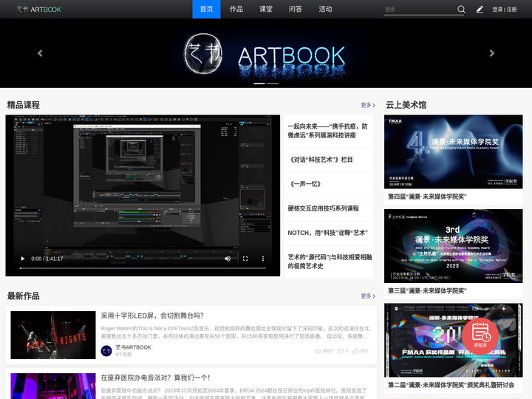Click the ARTBOOK logo in the header

pos(39,9)
